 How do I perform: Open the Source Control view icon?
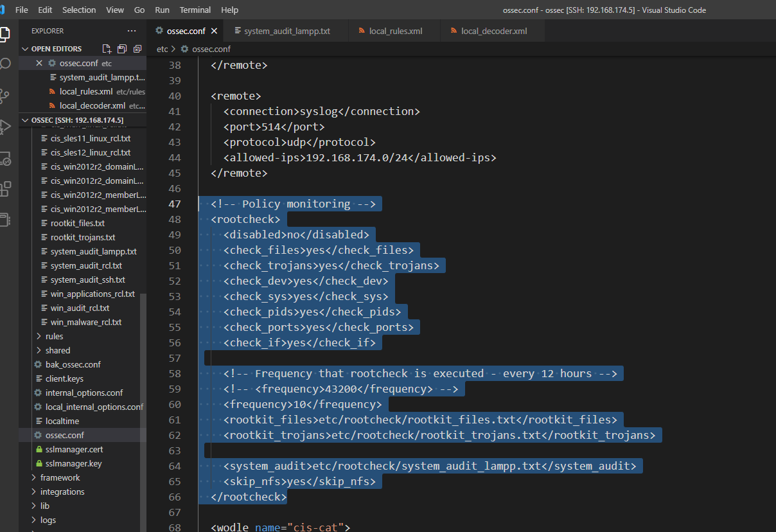point(4,96)
